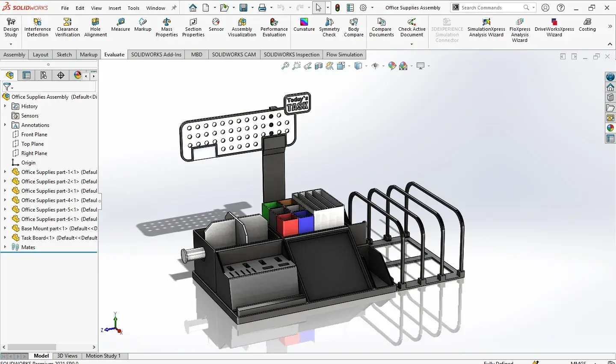This screenshot has width=616, height=364.
Task: Open Check Active Document dropdown arrow
Action: 412,44
